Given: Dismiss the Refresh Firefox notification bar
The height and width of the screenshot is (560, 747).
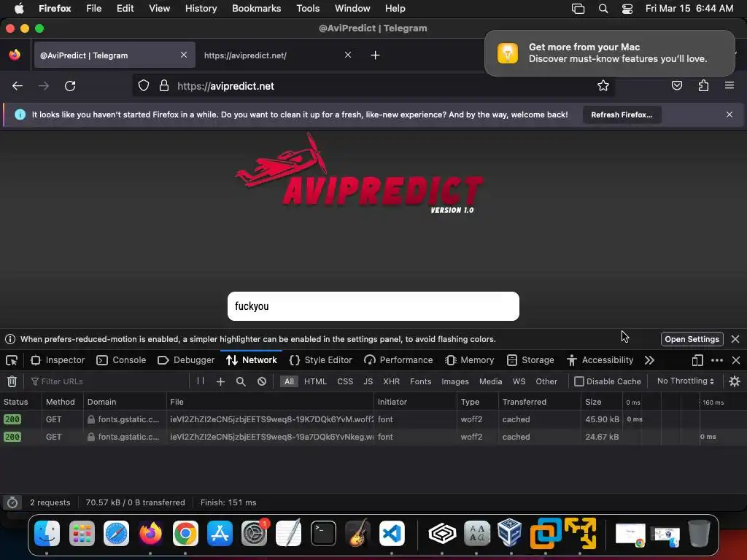Looking at the screenshot, I should [x=729, y=114].
